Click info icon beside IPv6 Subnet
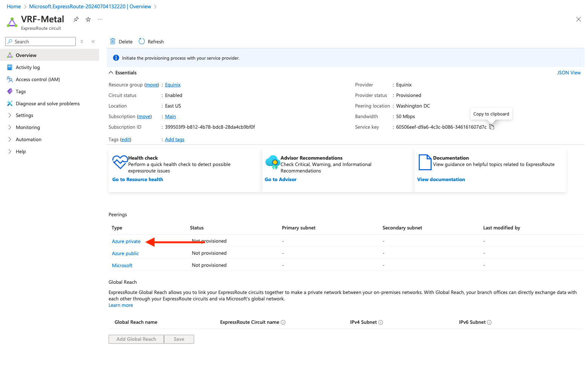The height and width of the screenshot is (374, 588). tap(489, 322)
